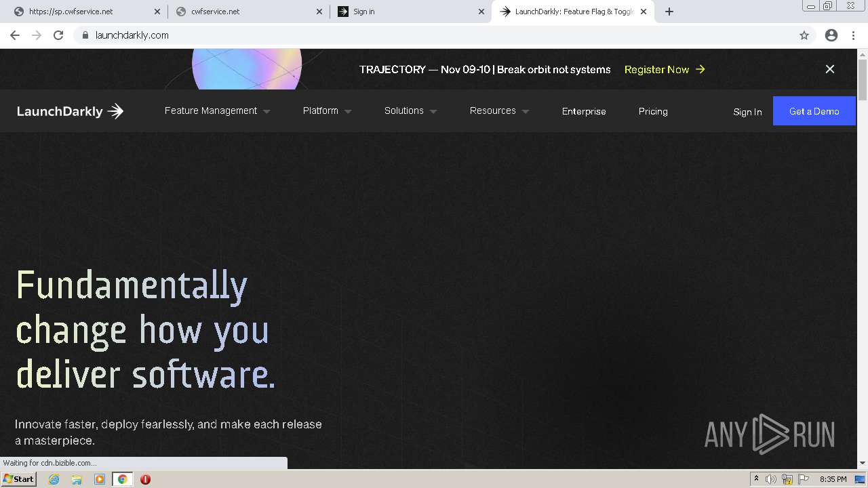This screenshot has width=868, height=488.
Task: Click the Get a Demo button
Action: click(814, 111)
